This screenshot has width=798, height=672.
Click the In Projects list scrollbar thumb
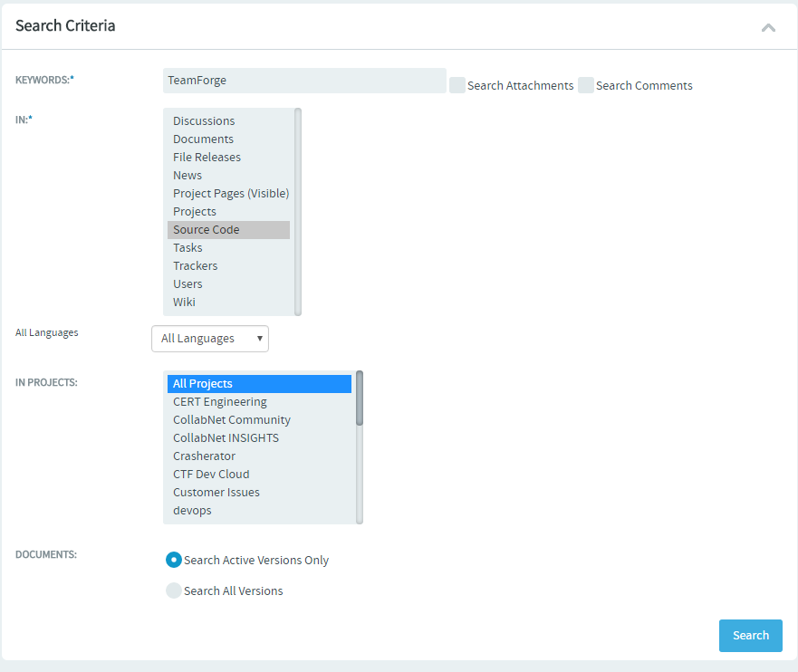(x=360, y=398)
